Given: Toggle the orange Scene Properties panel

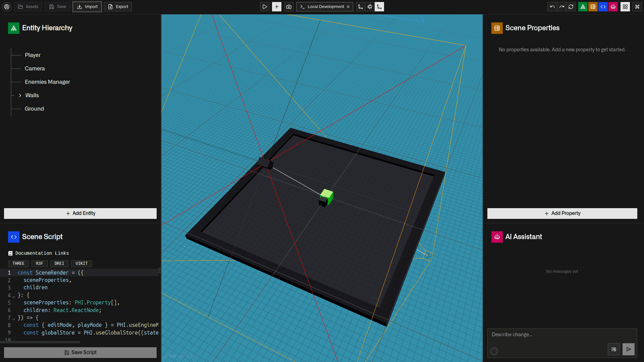Looking at the screenshot, I should pos(593,7).
